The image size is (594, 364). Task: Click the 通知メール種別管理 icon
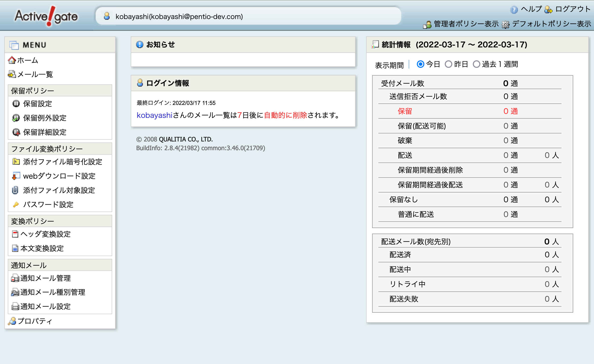pyautogui.click(x=15, y=292)
